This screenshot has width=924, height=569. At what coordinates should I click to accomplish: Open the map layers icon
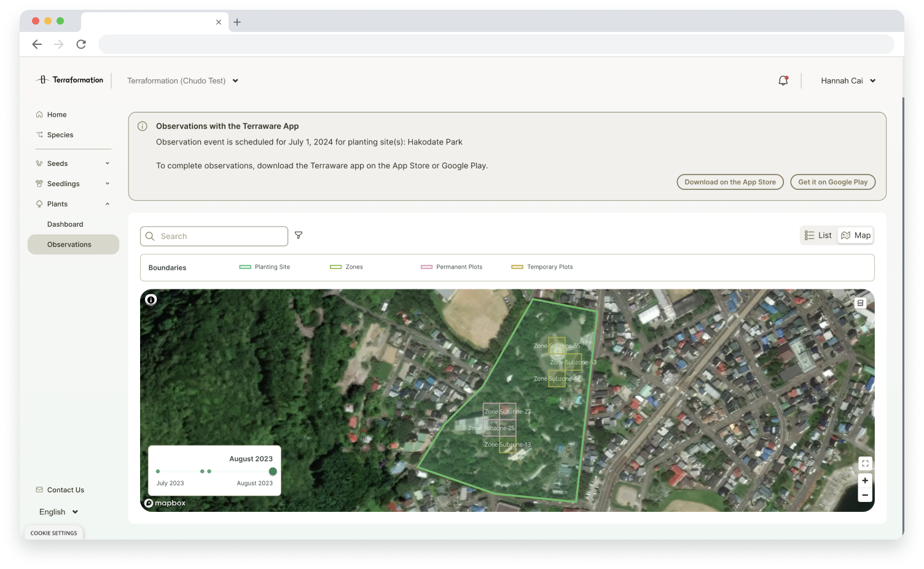tap(860, 303)
